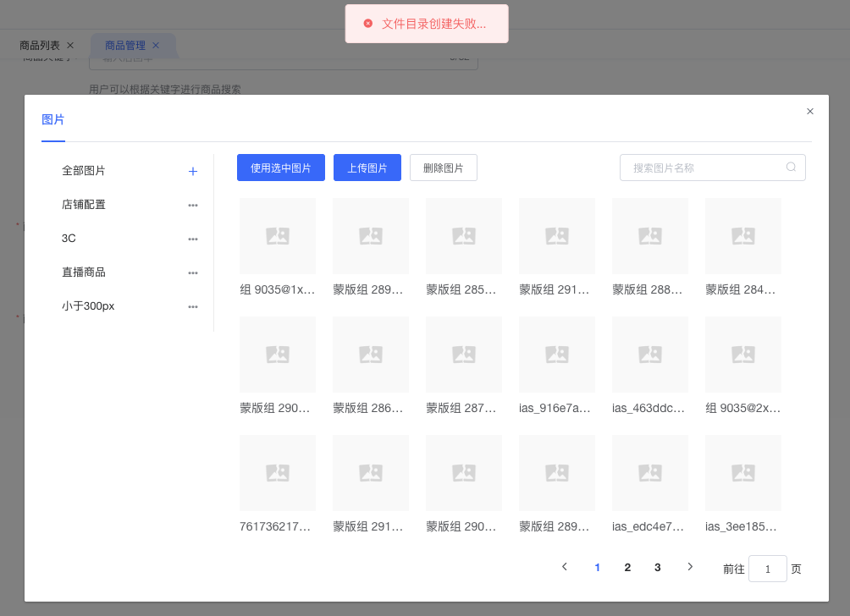Focus the 搜索图片名称 search field
850x616 pixels.
pos(703,168)
